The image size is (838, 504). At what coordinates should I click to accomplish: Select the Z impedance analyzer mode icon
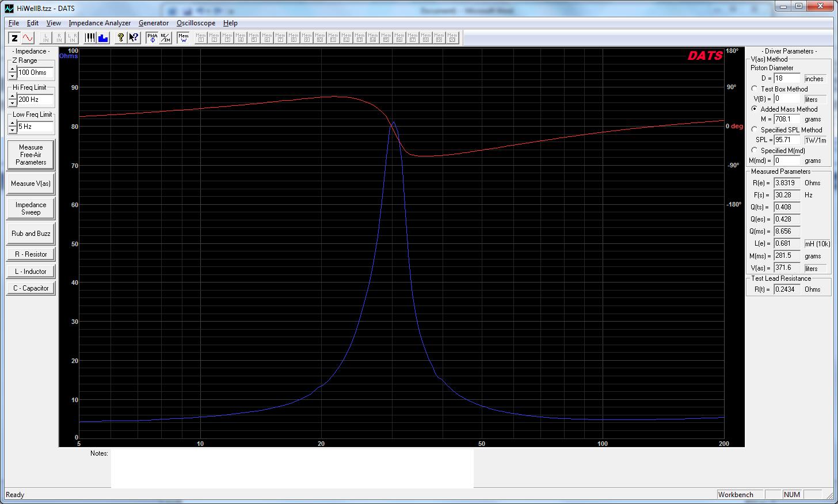tap(14, 38)
